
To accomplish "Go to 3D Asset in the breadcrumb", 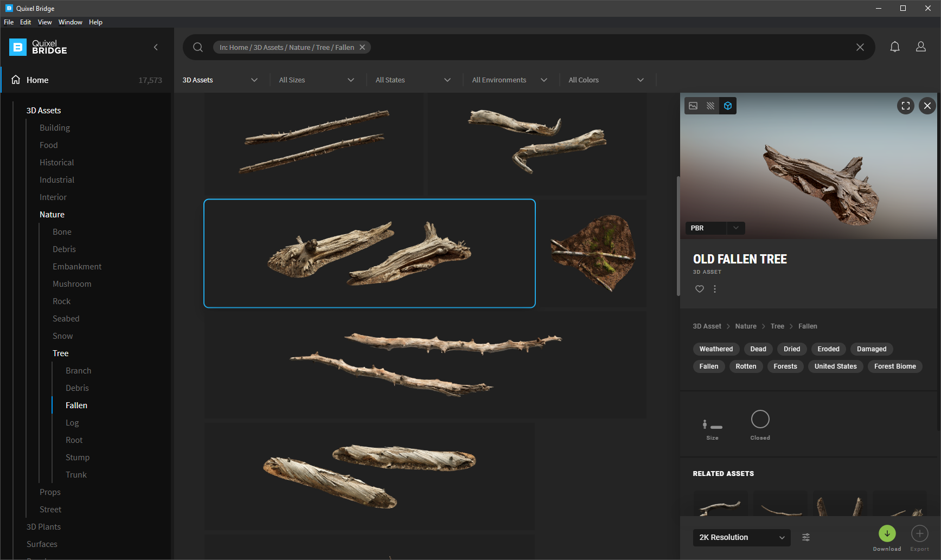I will click(x=707, y=326).
